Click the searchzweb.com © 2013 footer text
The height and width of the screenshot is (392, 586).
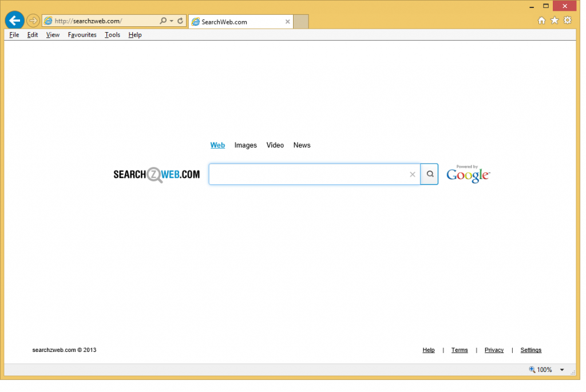pyautogui.click(x=64, y=350)
